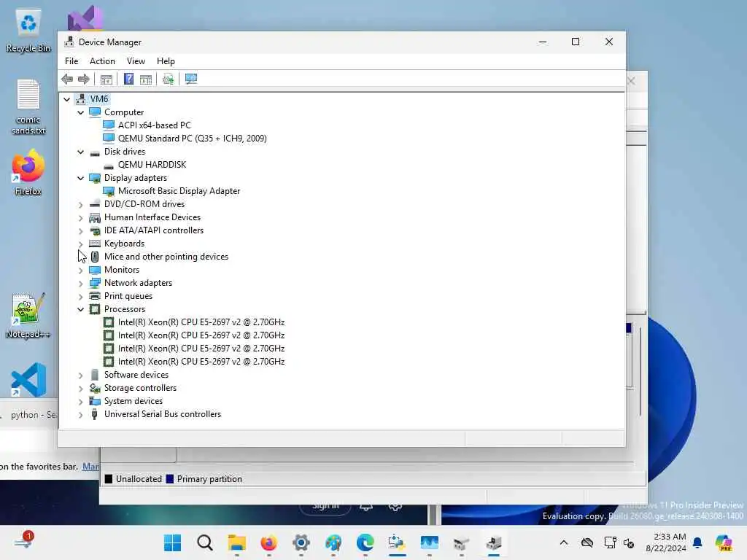Image resolution: width=747 pixels, height=560 pixels.
Task: Select Mice and other pointing devices
Action: pos(166,257)
